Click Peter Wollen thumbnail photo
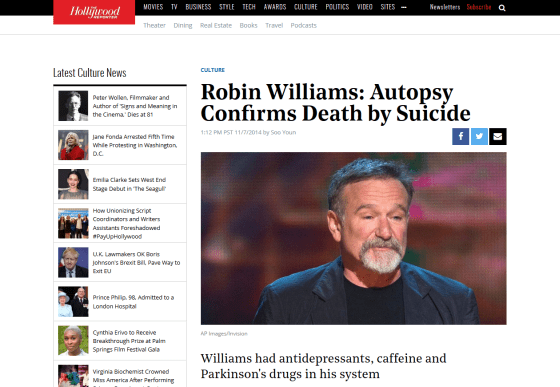The width and height of the screenshot is (560, 387). pos(73,106)
